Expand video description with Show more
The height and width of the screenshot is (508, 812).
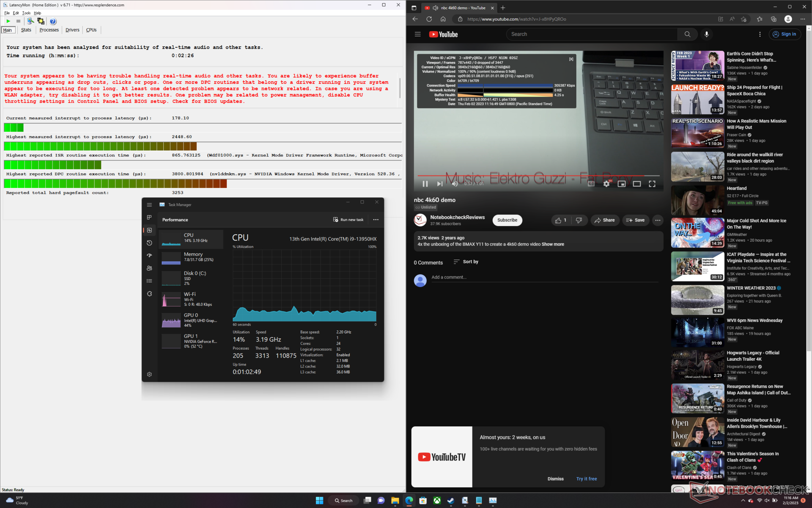point(553,244)
